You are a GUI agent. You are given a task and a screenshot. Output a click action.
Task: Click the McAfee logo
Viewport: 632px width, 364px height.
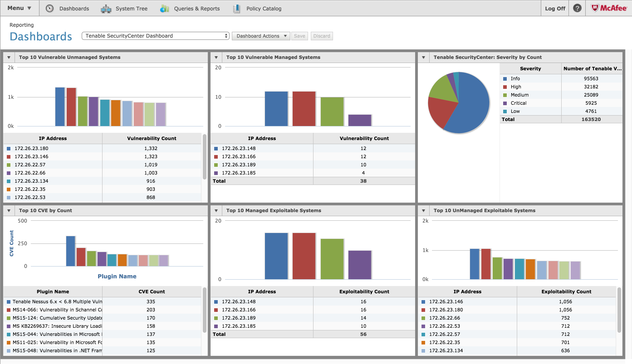click(x=609, y=8)
